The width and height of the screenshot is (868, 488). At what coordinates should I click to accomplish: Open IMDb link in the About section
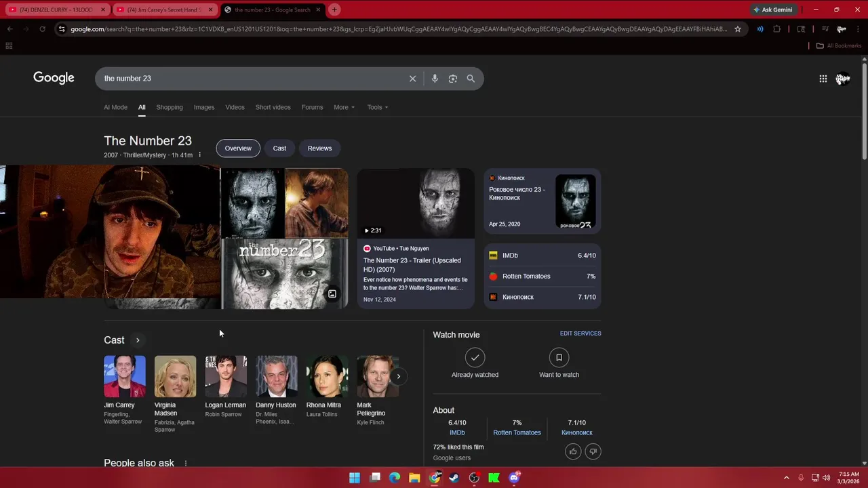457,432
